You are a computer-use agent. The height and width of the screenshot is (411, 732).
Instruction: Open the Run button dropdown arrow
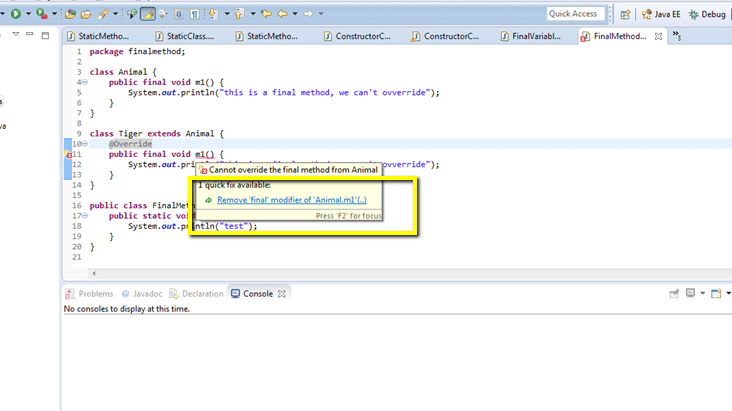coord(27,14)
